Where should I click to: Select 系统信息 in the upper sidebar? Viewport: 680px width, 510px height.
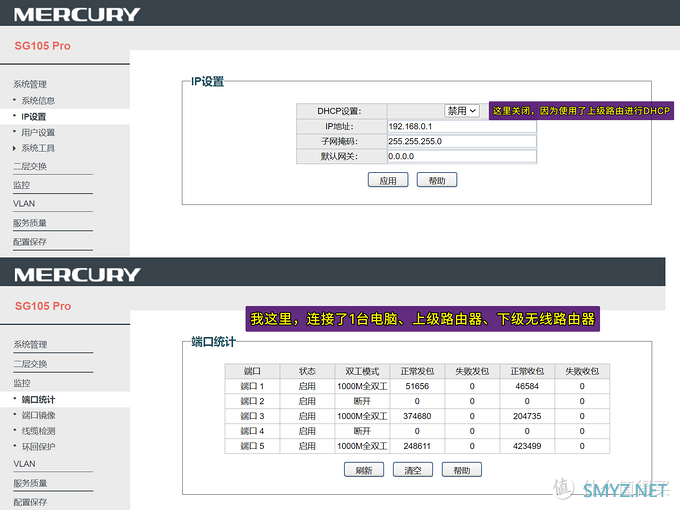[38, 101]
